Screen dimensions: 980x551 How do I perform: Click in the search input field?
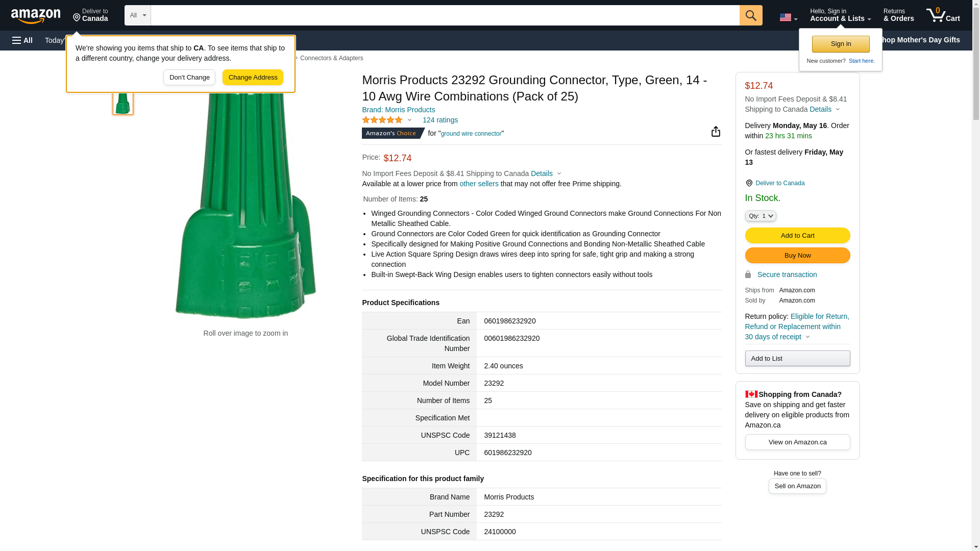click(x=444, y=15)
